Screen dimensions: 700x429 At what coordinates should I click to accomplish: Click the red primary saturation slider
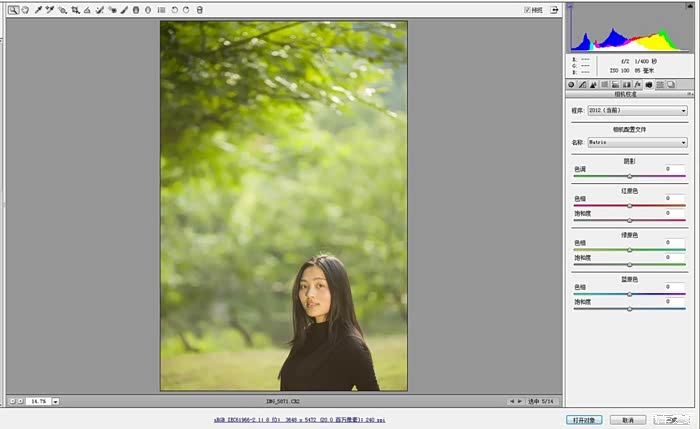click(629, 219)
